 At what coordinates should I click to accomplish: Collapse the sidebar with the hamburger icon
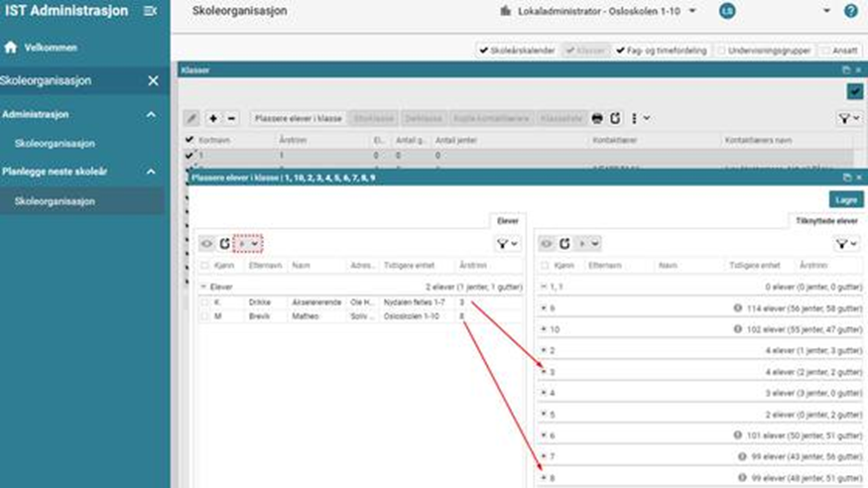(x=150, y=11)
